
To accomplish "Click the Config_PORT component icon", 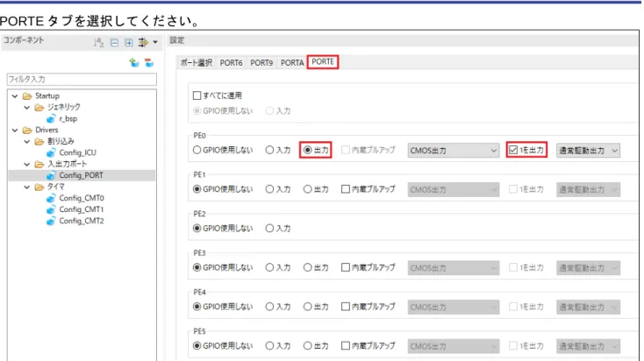I will pos(51,175).
